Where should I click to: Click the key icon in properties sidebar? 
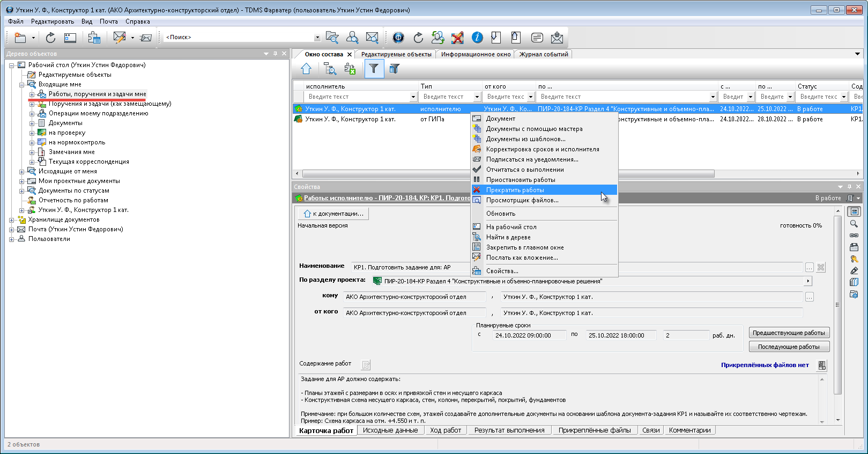(854, 259)
